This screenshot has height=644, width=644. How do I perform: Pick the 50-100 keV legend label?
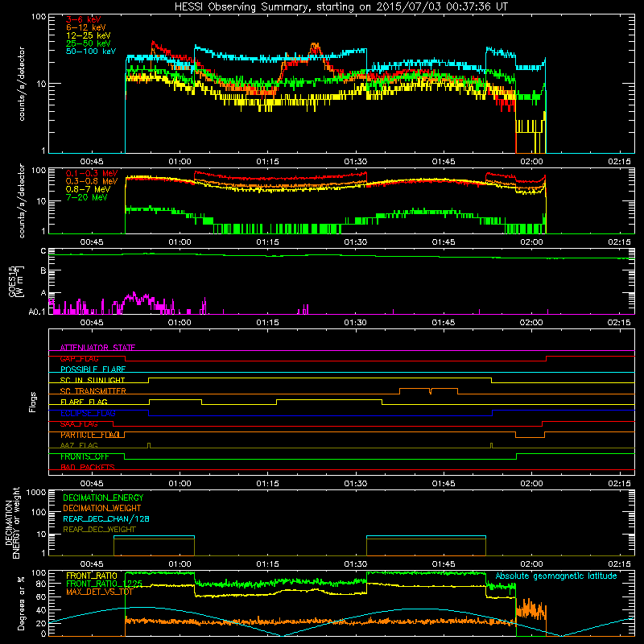point(91,52)
